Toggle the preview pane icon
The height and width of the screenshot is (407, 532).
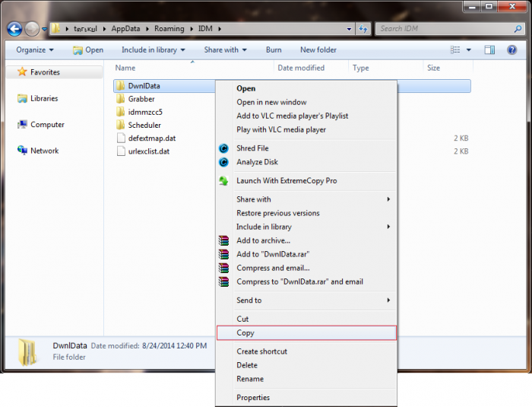(489, 50)
